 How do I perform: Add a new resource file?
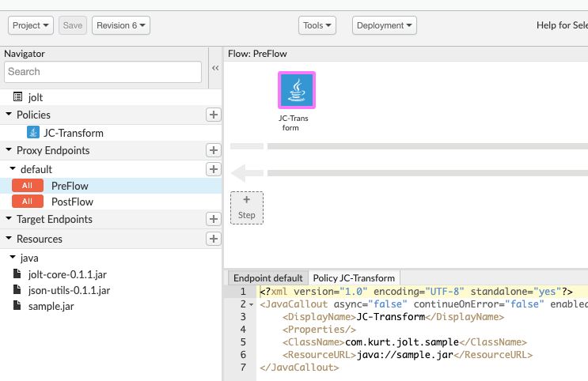coord(214,239)
